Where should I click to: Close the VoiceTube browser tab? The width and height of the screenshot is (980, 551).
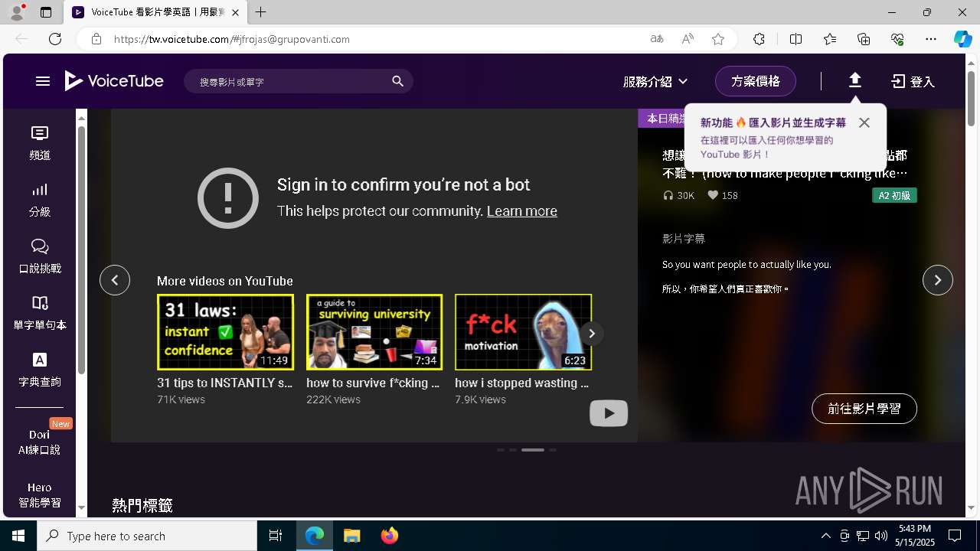coord(236,12)
